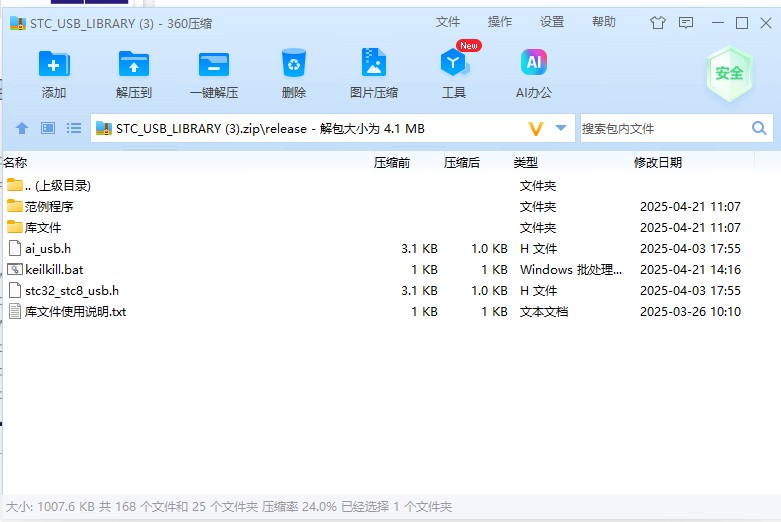The height and width of the screenshot is (522, 781).
Task: Click the green 安全 shield badge
Action: coord(729,73)
